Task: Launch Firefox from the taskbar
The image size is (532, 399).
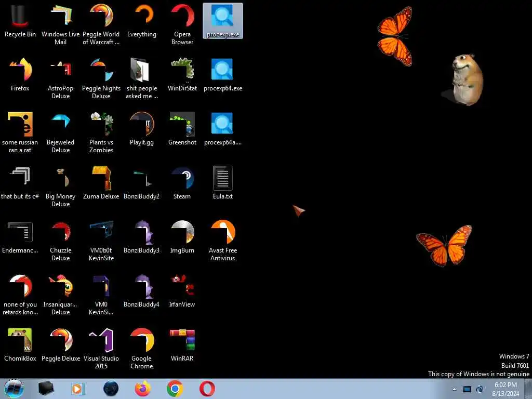Action: point(143,389)
